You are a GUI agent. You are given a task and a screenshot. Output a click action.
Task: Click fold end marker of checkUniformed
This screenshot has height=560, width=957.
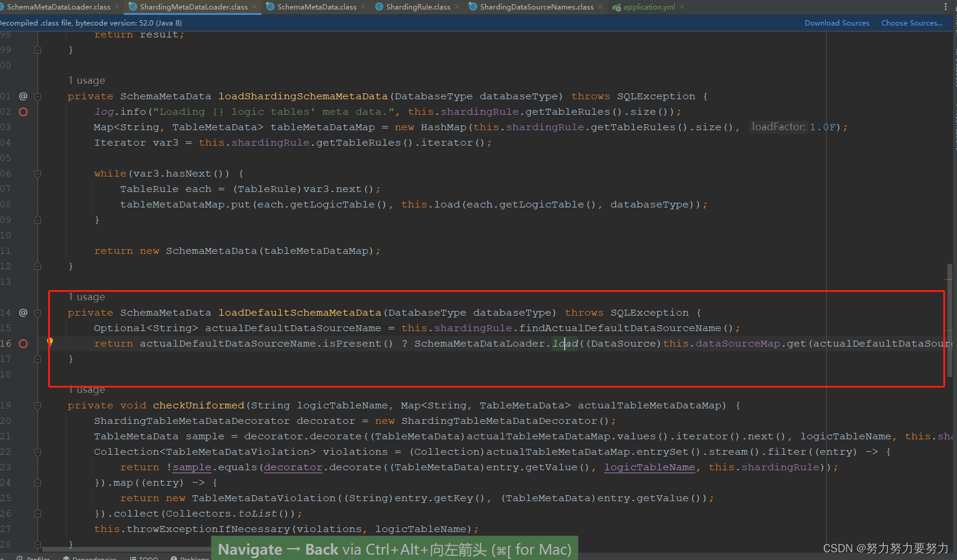pyautogui.click(x=37, y=543)
